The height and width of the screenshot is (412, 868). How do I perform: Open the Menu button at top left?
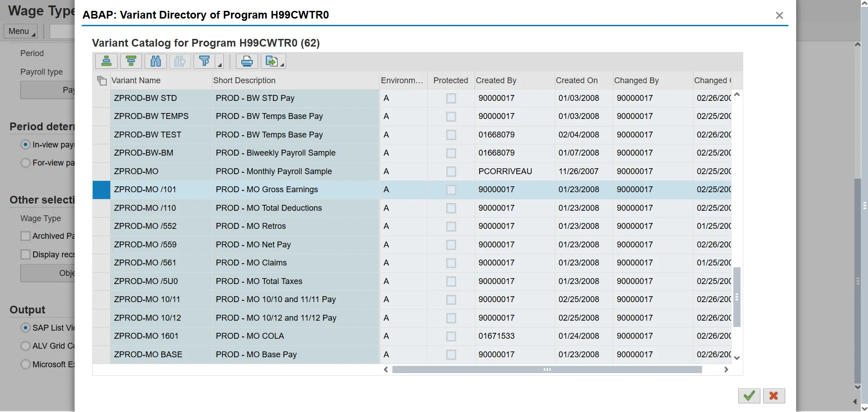pyautogui.click(x=21, y=31)
